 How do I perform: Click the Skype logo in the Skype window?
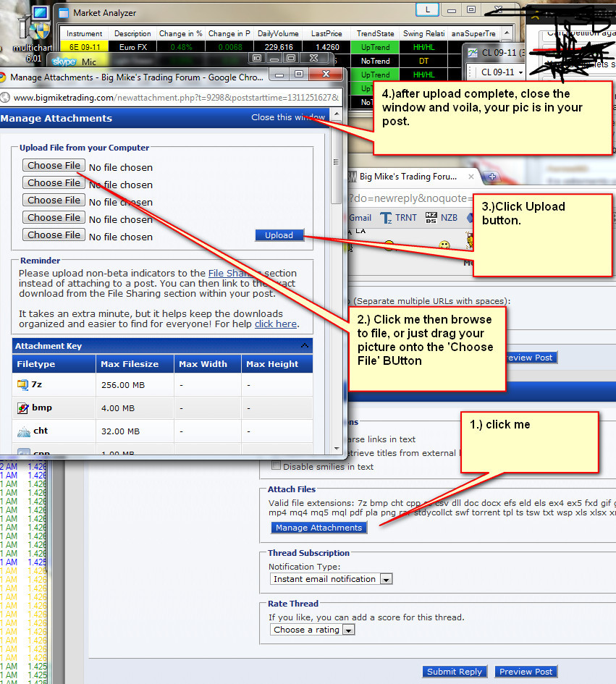click(x=64, y=62)
